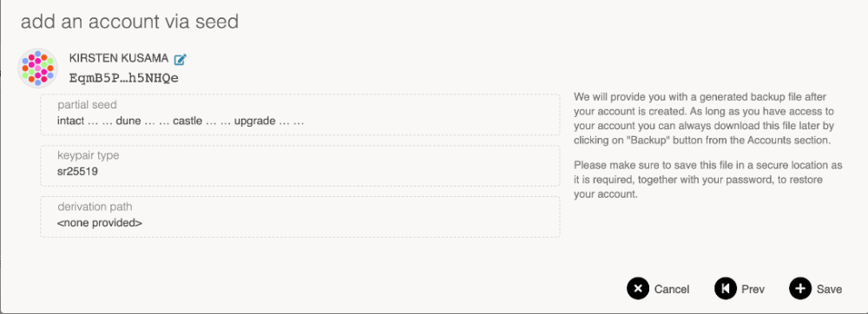868x314 pixels.
Task: Click the 'add an account via seed' heading
Action: [129, 21]
